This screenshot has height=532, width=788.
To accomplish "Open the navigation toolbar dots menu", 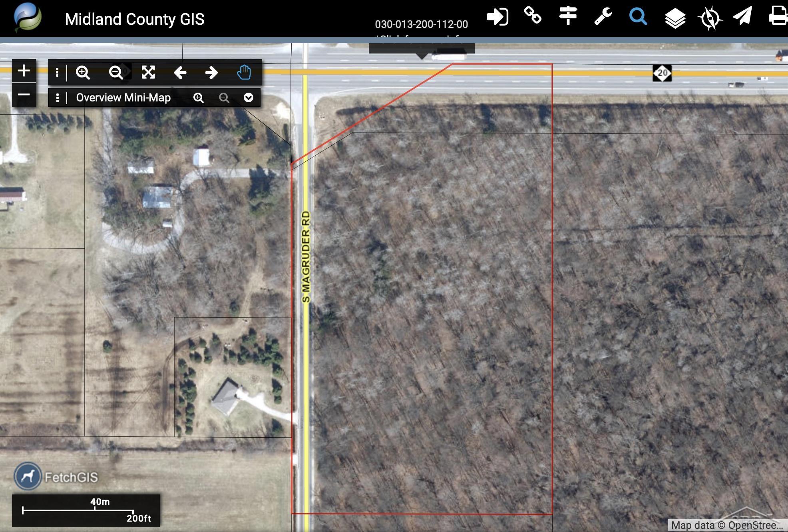I will point(57,72).
